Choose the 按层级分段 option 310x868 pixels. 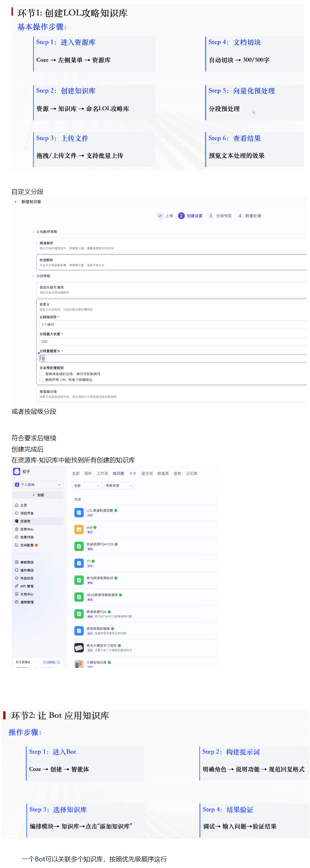171,394
